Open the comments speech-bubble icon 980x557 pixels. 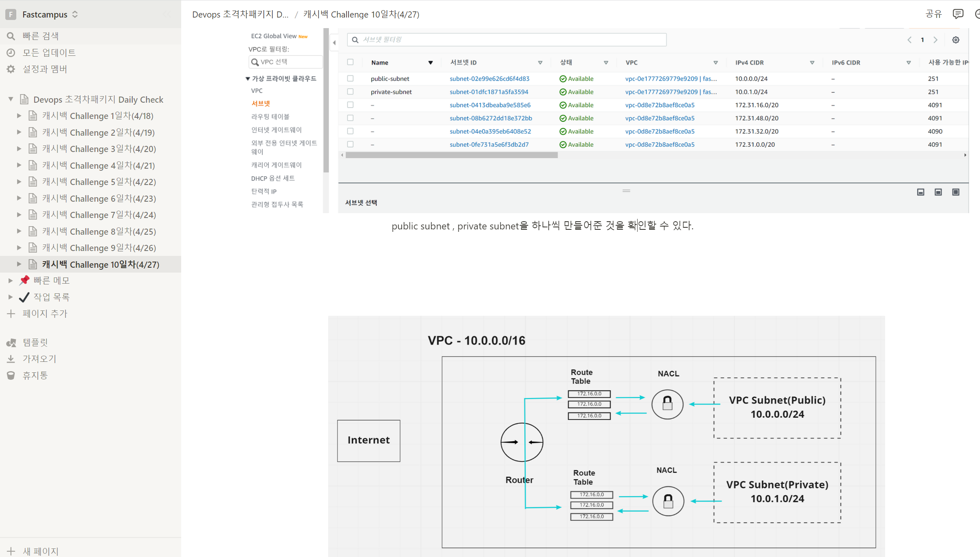click(958, 14)
